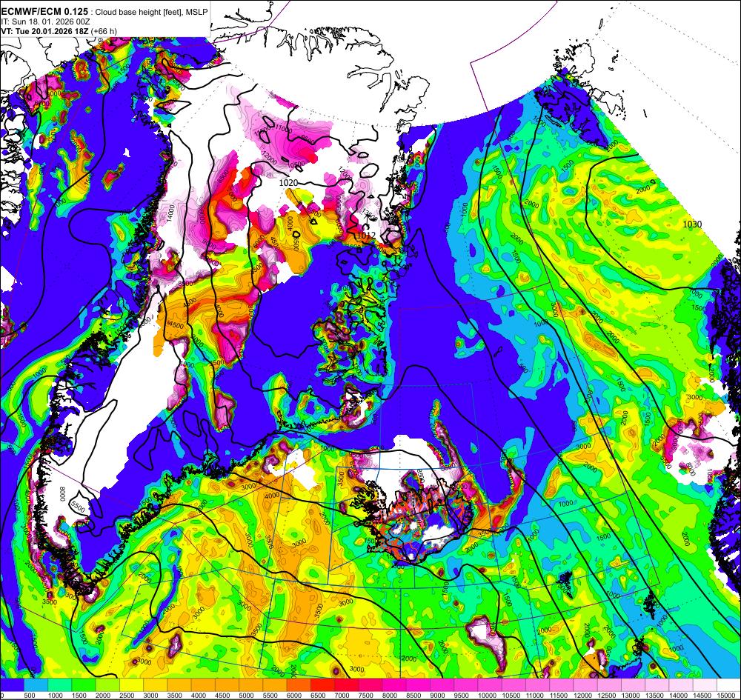Click the '6500' legend value
This screenshot has width=741, height=700.
click(319, 696)
